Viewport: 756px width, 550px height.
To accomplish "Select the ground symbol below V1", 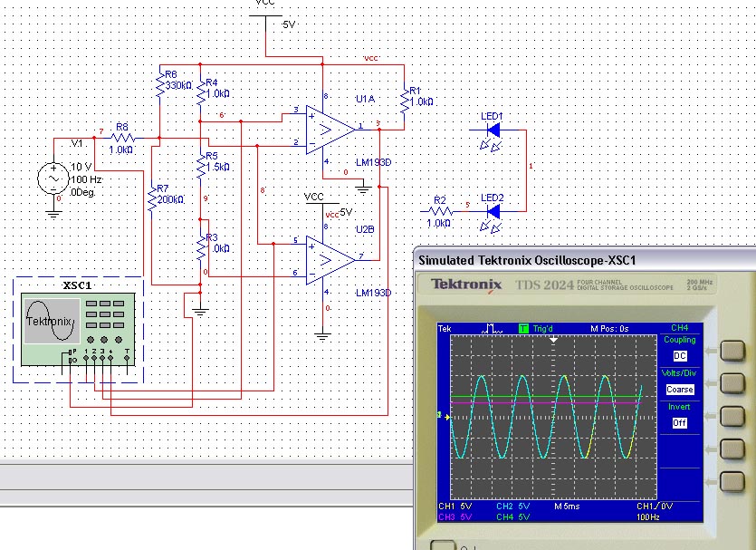I will pos(53,214).
